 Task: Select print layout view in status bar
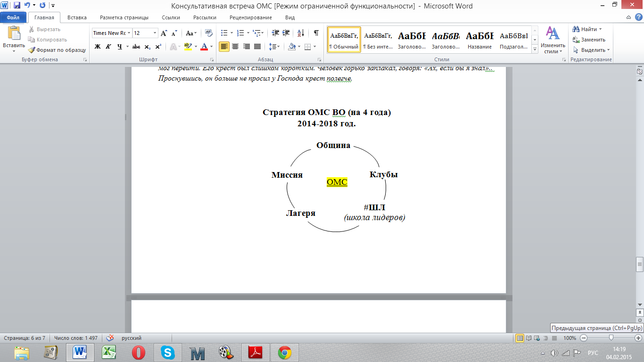(520, 338)
